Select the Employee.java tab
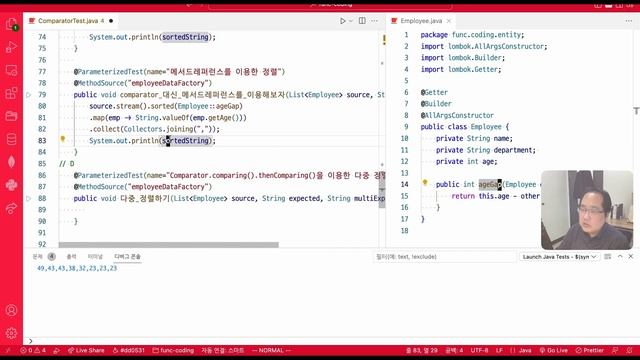This screenshot has height=360, width=640. point(421,21)
